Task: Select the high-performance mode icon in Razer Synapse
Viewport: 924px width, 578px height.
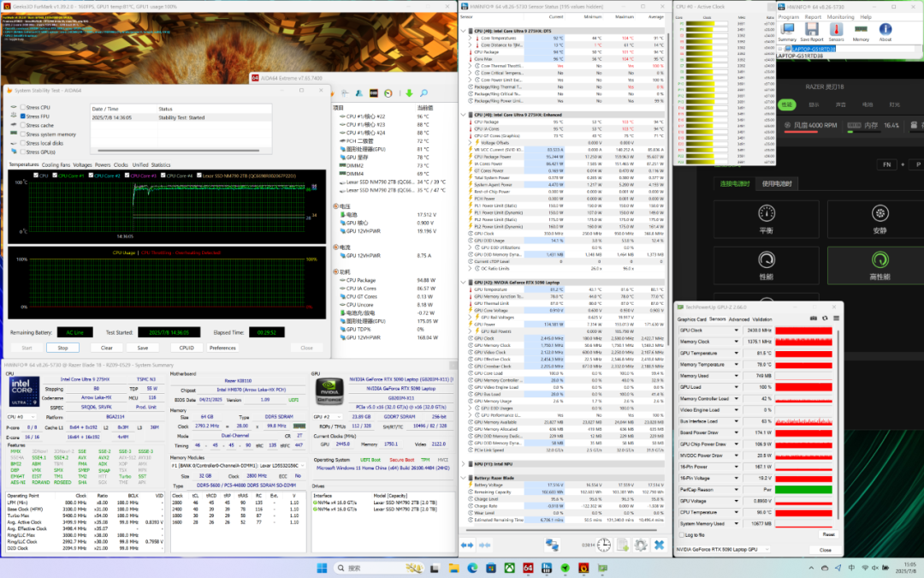Action: (x=880, y=259)
